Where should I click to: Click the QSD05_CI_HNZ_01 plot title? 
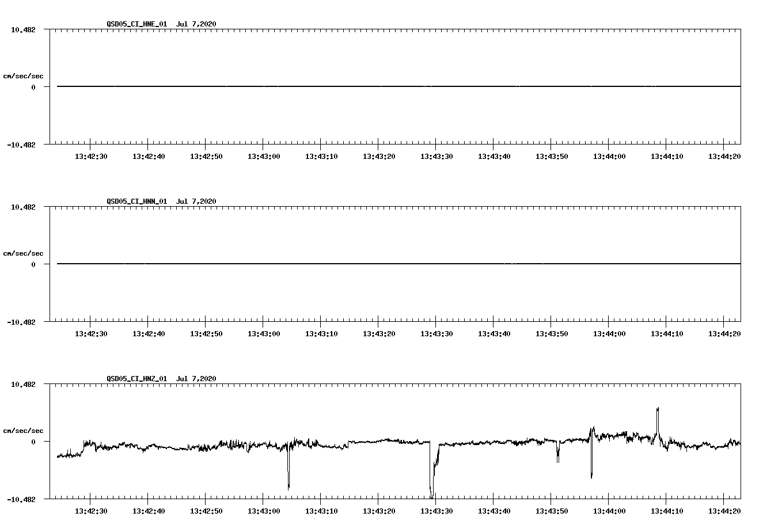(161, 378)
